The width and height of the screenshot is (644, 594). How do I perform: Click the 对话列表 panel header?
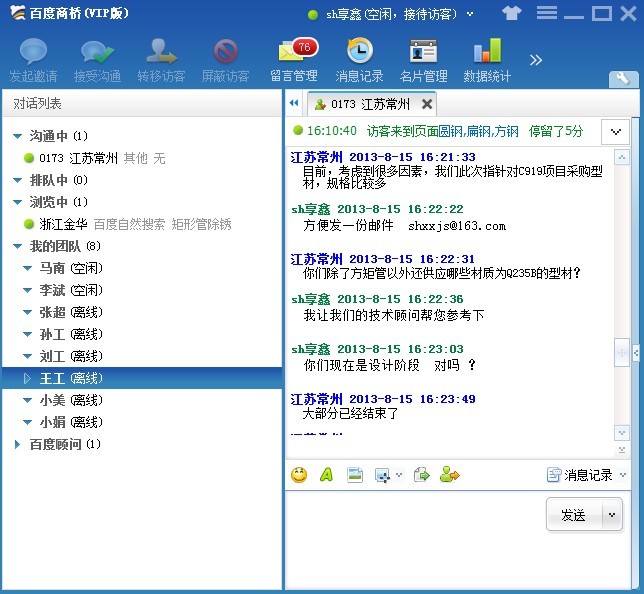point(142,104)
